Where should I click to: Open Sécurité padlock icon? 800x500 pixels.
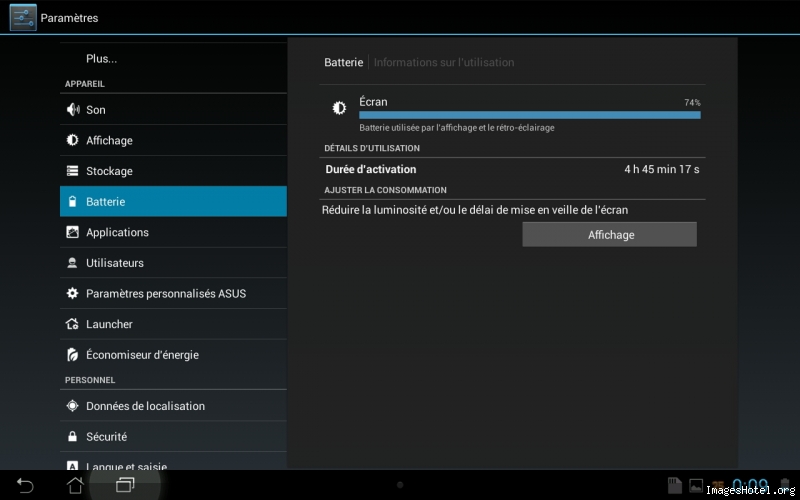click(72, 437)
